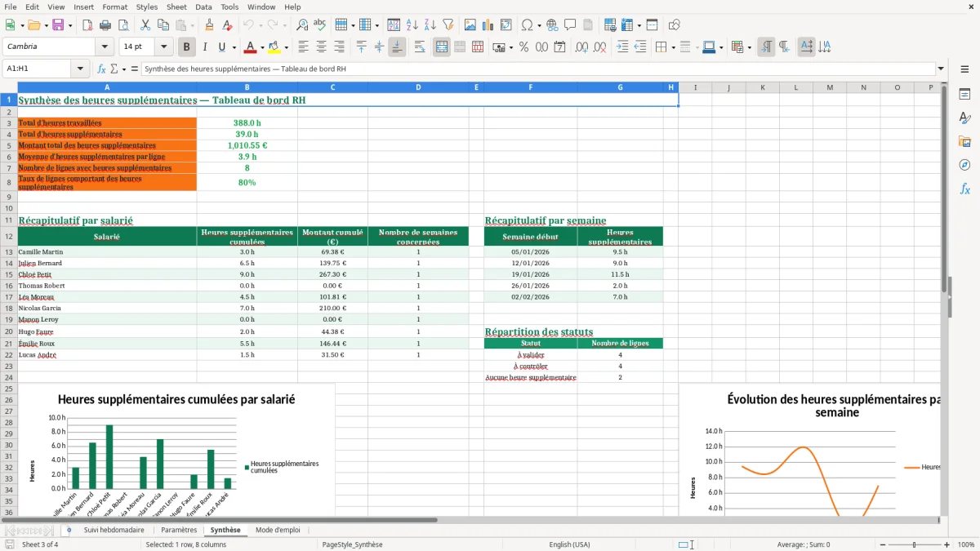The image size is (980, 551).
Task: Toggle Center Horizontally alignment
Action: [322, 47]
